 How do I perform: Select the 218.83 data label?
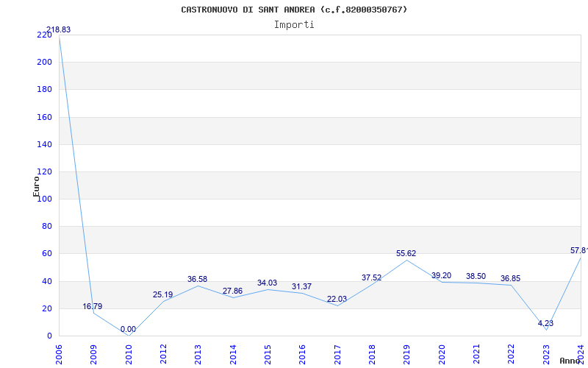[58, 29]
